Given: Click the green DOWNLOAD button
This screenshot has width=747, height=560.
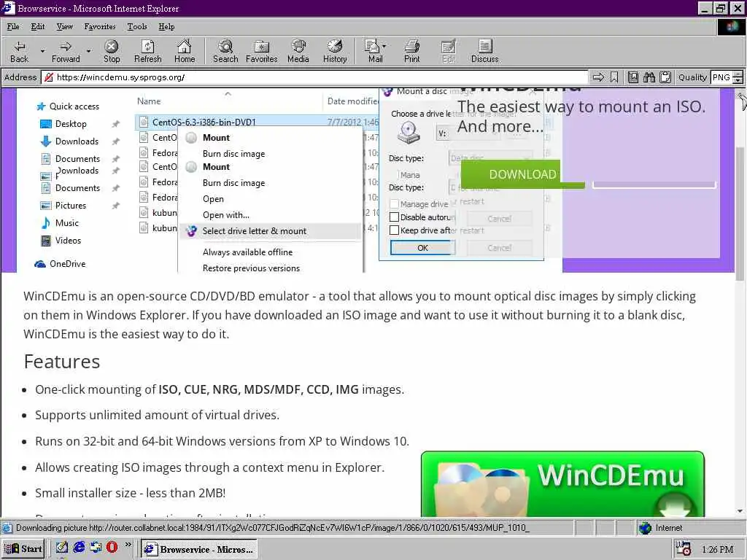Looking at the screenshot, I should coord(522,174).
